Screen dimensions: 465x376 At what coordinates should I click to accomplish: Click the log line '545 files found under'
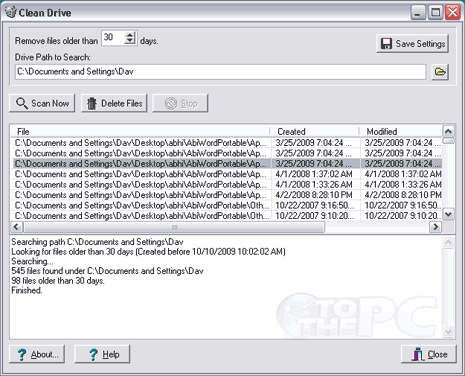point(107,271)
